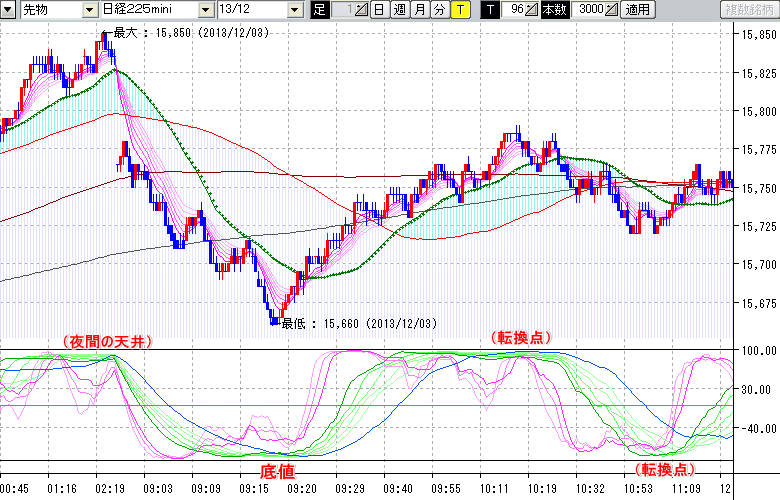The height and width of the screenshot is (500, 780).
Task: Click the 09:20 time axis label
Action: 302,490
